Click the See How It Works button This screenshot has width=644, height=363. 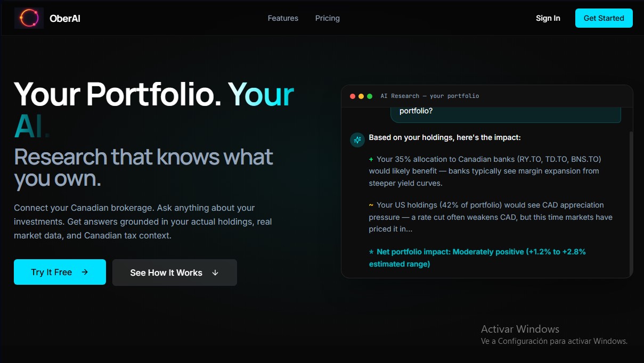[175, 273]
